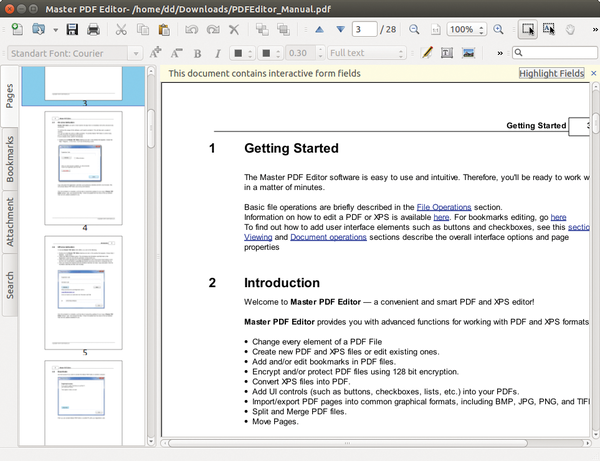Click the Send to back icon

click(x=284, y=29)
